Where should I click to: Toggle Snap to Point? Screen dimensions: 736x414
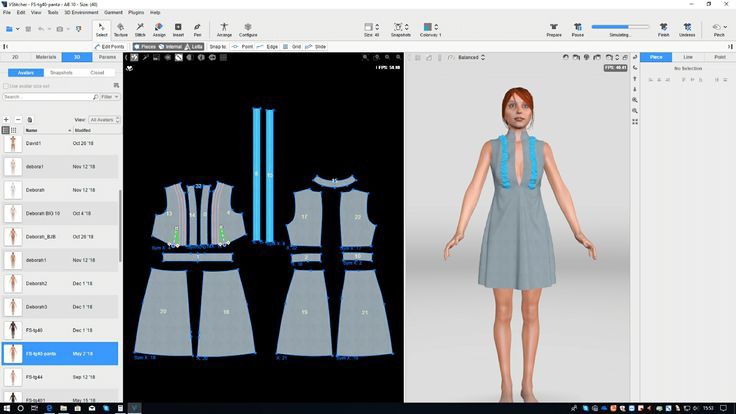coord(241,46)
